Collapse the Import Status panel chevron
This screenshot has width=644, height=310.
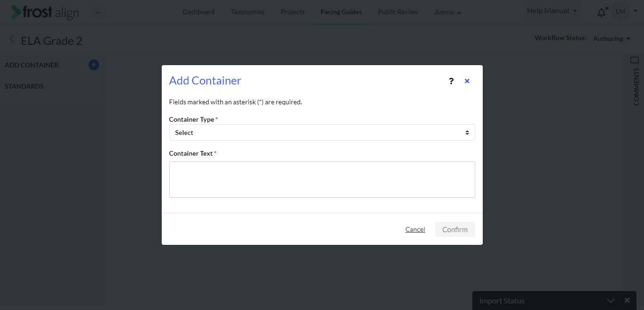point(611,301)
